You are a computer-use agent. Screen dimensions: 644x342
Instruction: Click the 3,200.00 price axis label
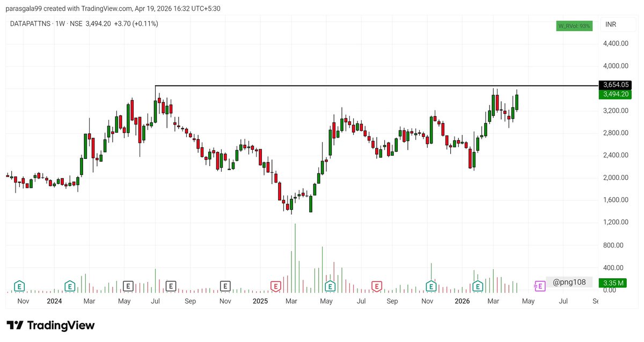(616, 111)
